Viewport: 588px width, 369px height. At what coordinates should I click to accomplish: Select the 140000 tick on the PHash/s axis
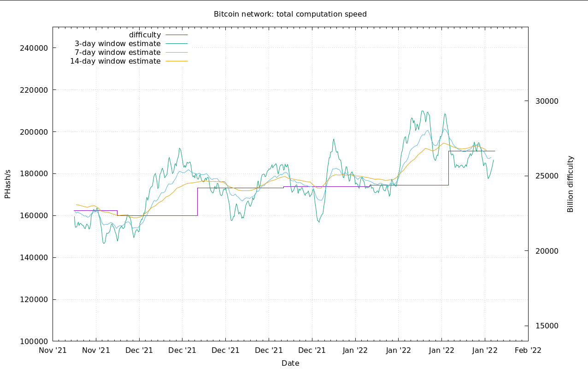pyautogui.click(x=35, y=257)
